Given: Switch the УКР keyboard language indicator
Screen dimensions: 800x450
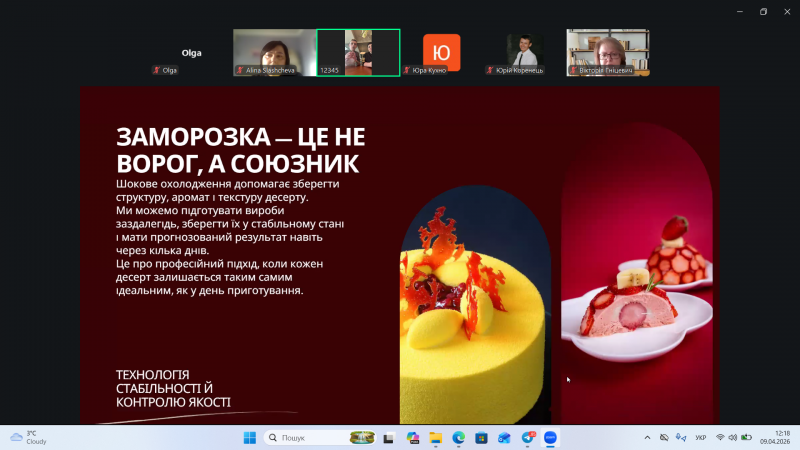Looking at the screenshot, I should (x=700, y=438).
